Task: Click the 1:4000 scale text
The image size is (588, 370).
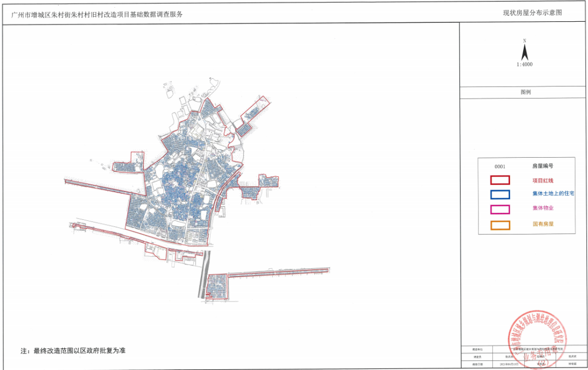Action: 525,64
